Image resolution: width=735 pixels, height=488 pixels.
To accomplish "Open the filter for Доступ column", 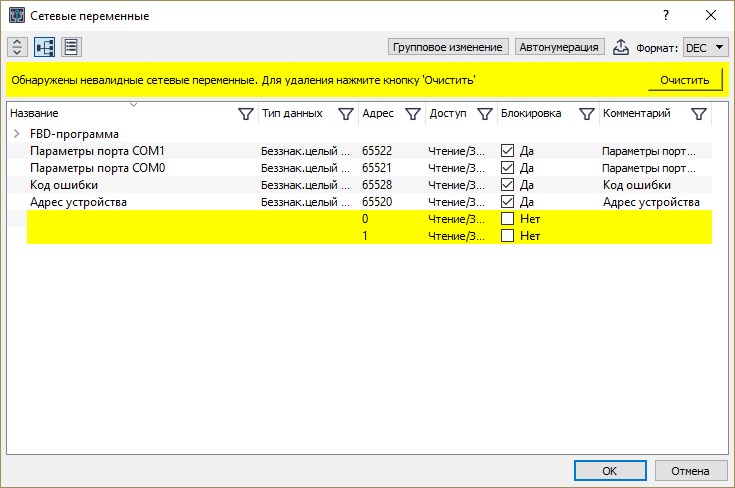I will point(484,113).
